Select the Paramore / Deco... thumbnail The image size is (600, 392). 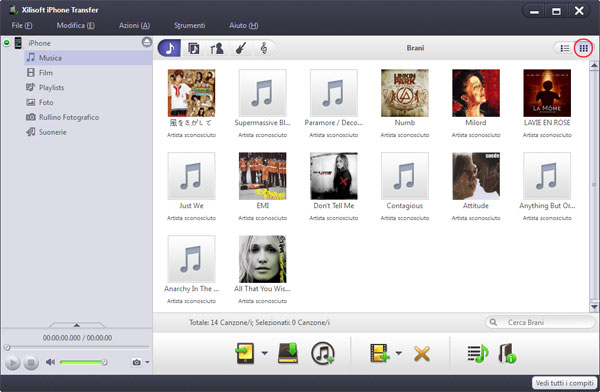click(x=334, y=93)
